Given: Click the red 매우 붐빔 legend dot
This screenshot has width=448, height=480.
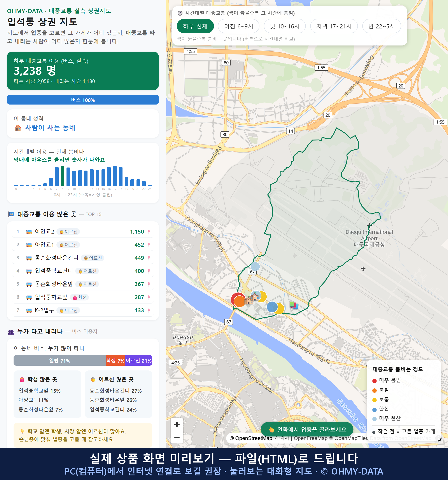Looking at the screenshot, I should (374, 381).
